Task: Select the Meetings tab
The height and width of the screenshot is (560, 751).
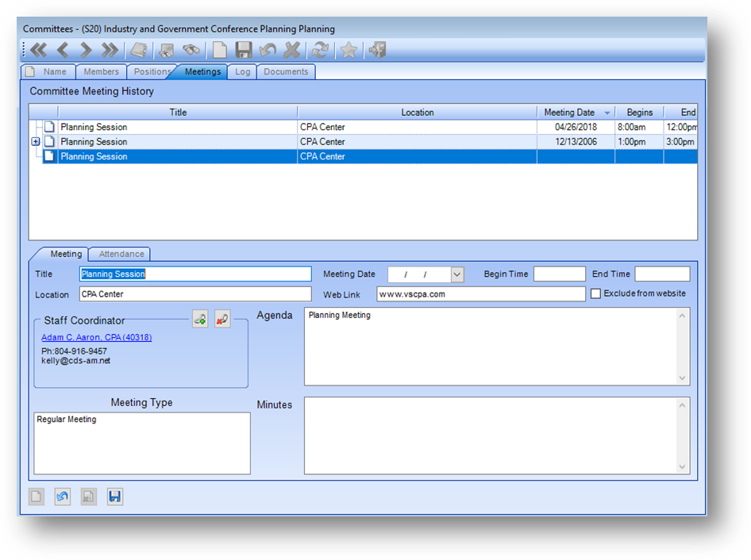Action: 202,72
